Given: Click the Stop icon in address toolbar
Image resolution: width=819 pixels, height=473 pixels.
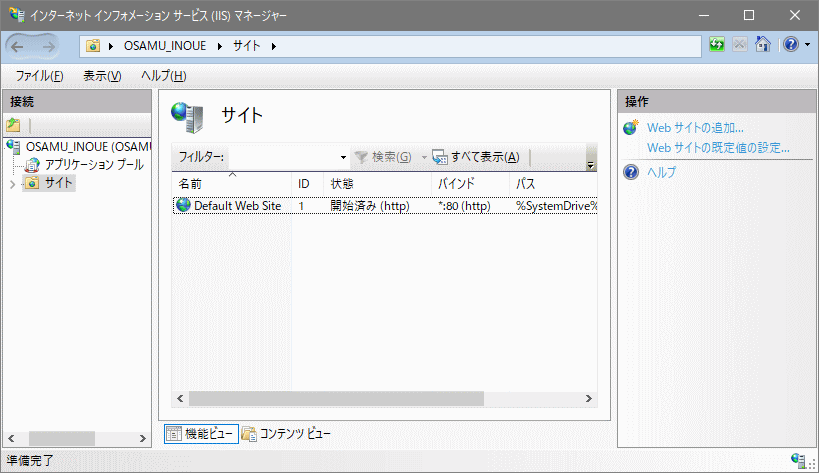Looking at the screenshot, I should pos(739,45).
